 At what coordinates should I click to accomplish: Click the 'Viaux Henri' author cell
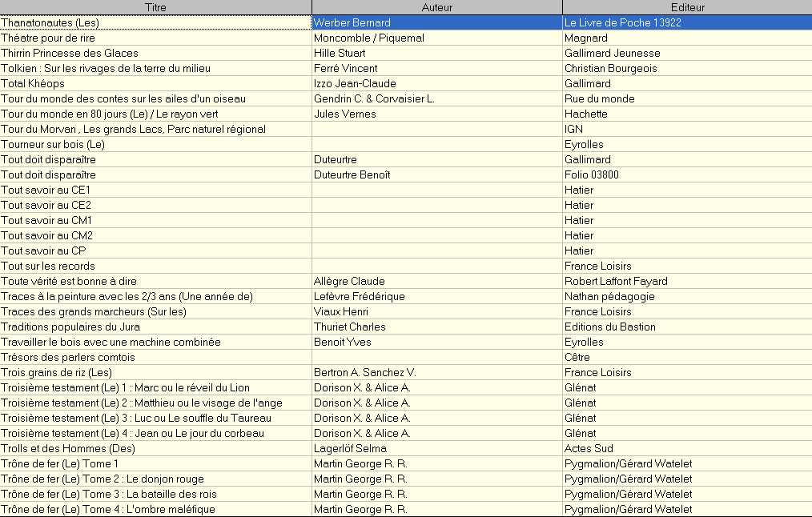tap(437, 311)
